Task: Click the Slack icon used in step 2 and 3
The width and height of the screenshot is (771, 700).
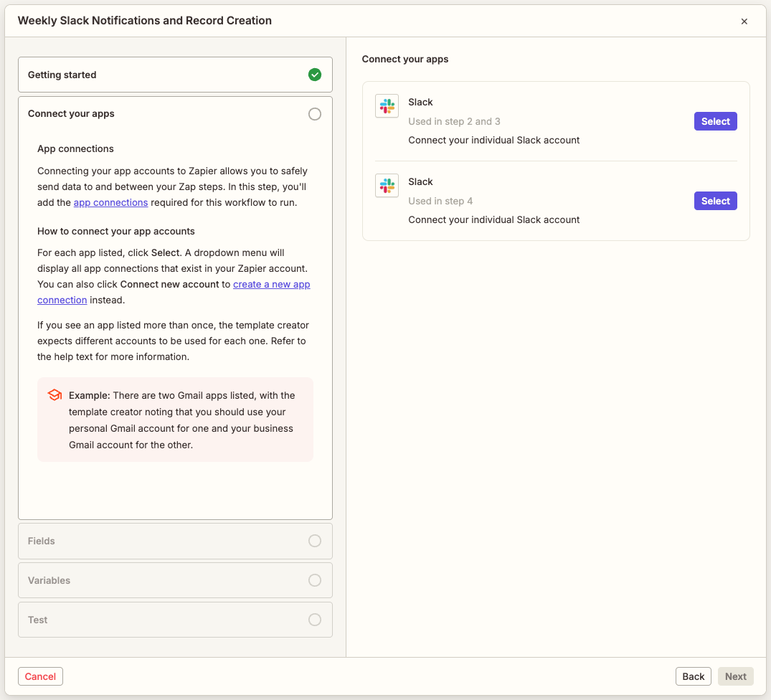Action: point(387,105)
